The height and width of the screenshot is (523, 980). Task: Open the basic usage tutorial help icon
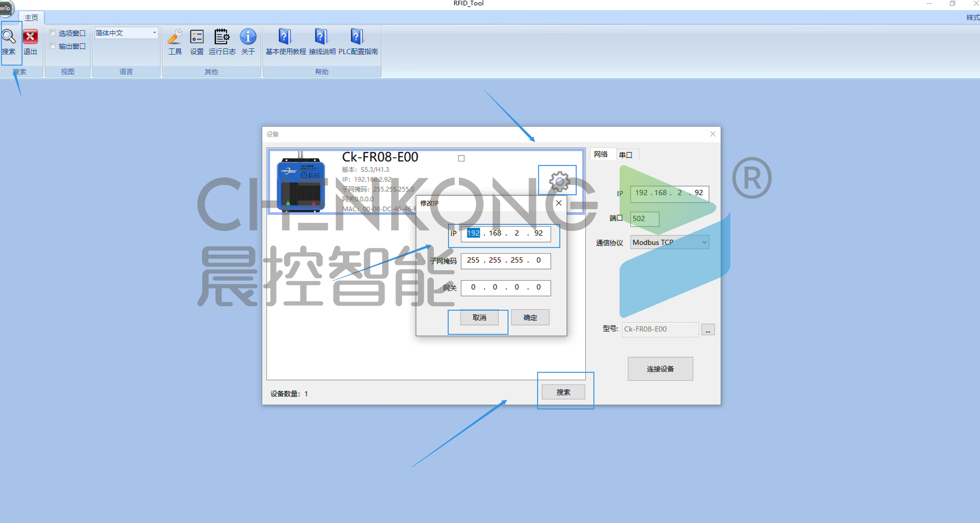tap(285, 37)
